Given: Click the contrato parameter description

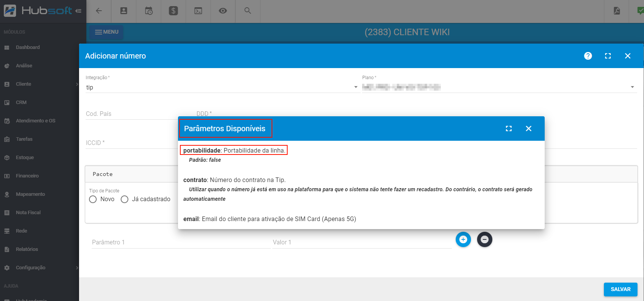Looking at the screenshot, I should point(235,180).
